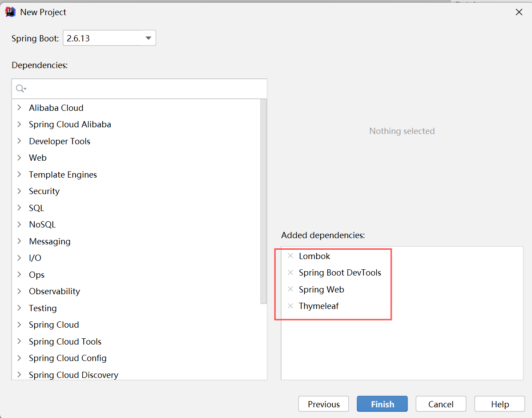Expand the Spring Cloud Alibaba category

point(19,124)
